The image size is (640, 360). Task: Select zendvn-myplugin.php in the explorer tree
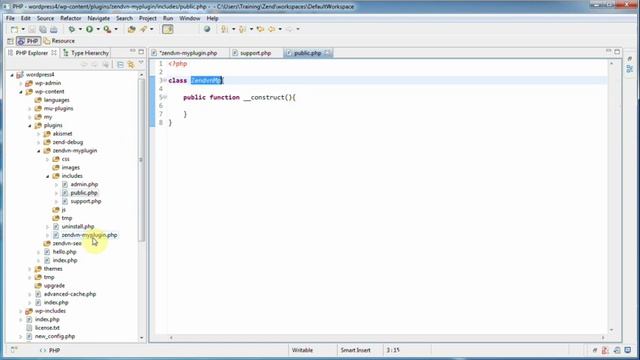[x=89, y=235]
